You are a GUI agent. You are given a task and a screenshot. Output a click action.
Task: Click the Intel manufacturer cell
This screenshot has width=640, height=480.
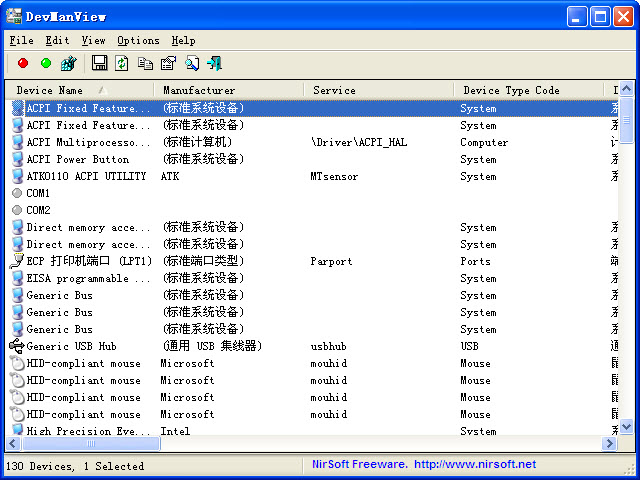175,431
